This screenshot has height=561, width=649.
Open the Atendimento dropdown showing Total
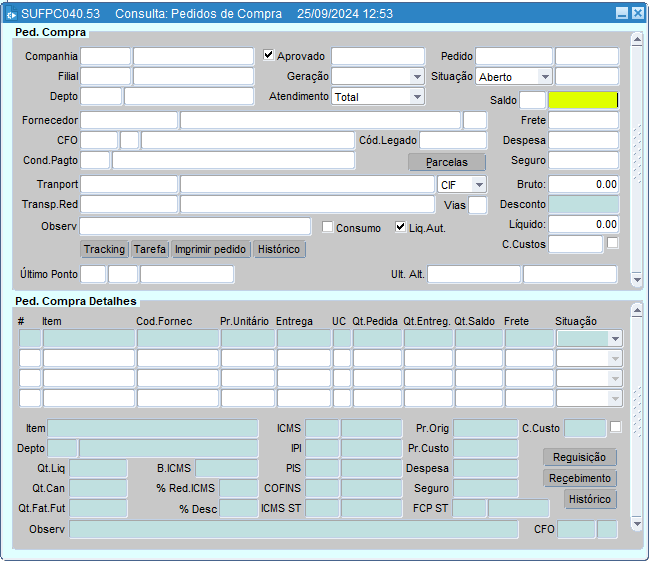416,97
